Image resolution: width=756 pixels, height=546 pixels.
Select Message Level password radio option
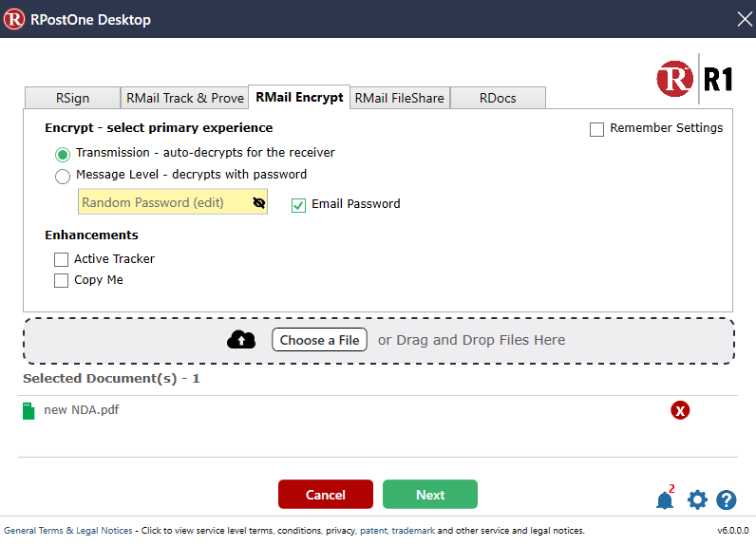click(x=62, y=177)
